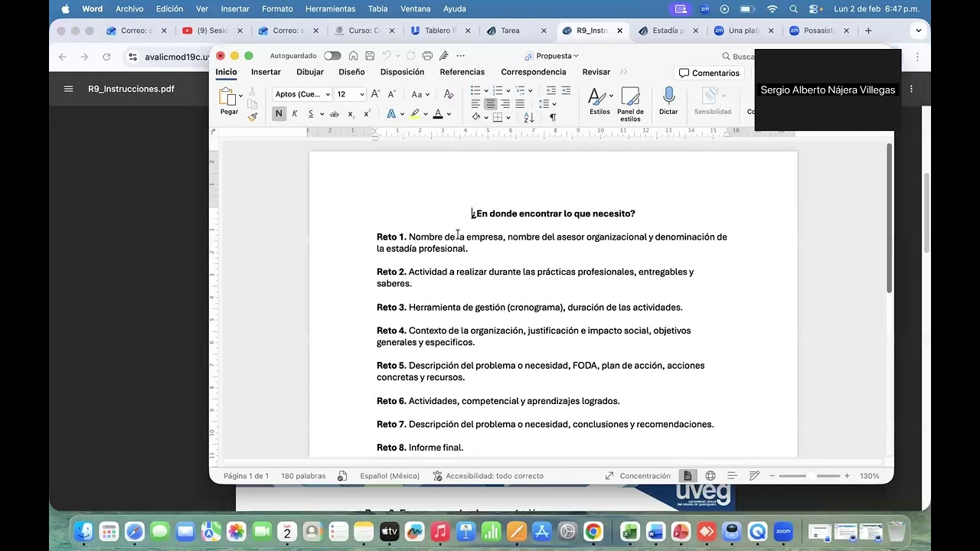The image size is (980, 551).
Task: Open the Panel de estilos pane
Action: [630, 103]
